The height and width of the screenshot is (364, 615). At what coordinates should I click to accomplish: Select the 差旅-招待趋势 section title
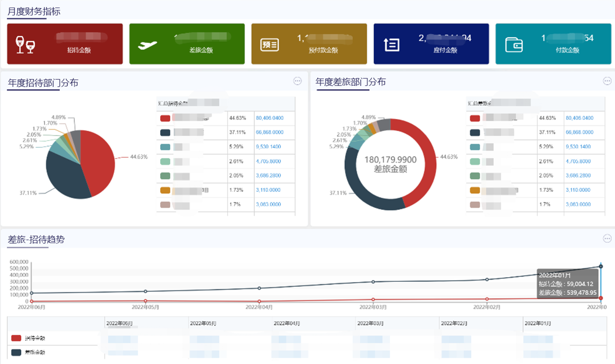click(36, 239)
